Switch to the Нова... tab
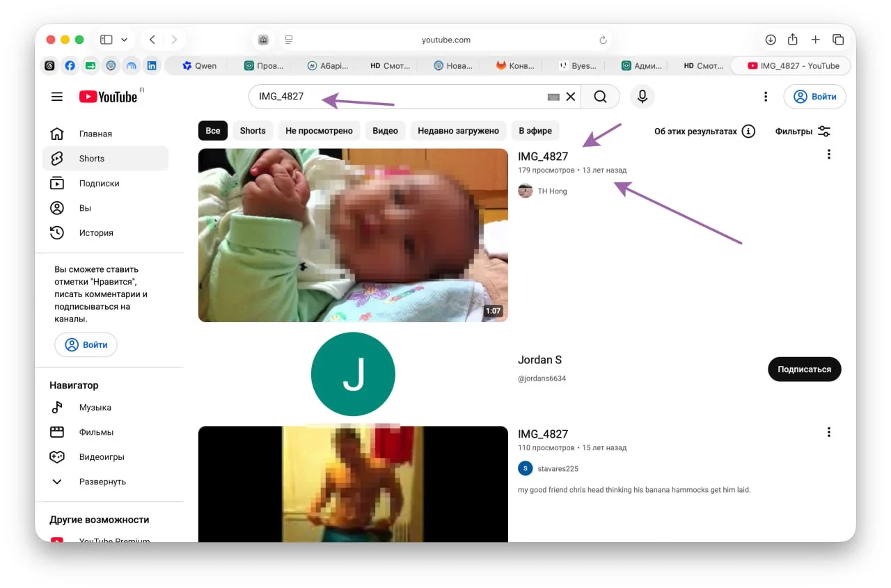The width and height of the screenshot is (891, 588). click(x=452, y=66)
